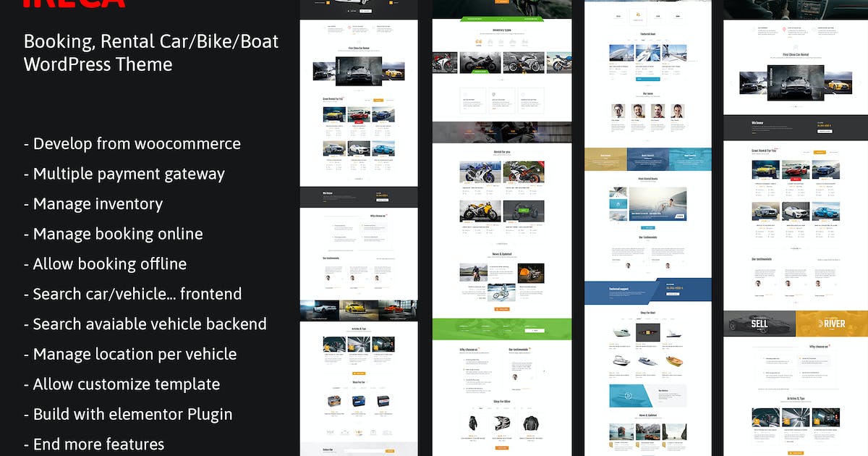Open the blue motorcycle thumbnail in Rental for you
Screen dimensions: 868x456
click(478, 172)
